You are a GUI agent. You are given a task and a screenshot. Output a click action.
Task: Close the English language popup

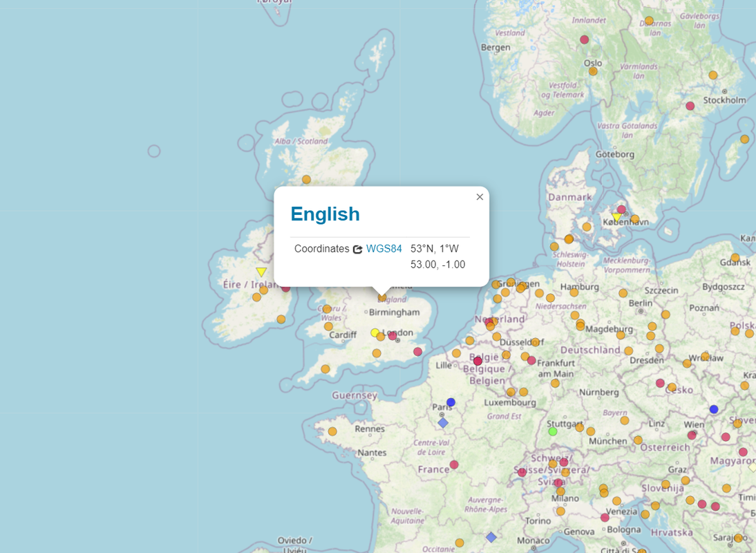(480, 197)
